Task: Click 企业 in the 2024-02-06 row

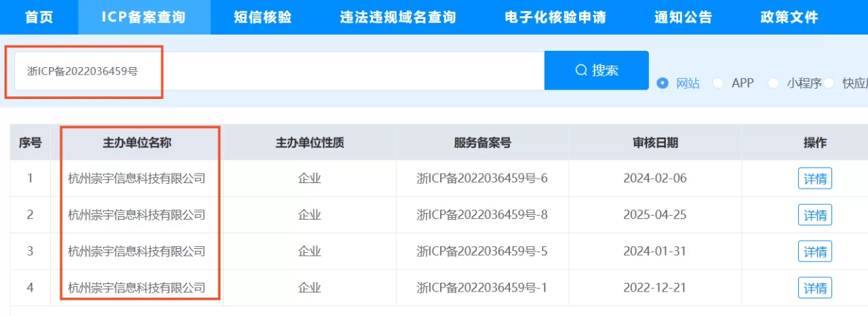Action: point(310,178)
